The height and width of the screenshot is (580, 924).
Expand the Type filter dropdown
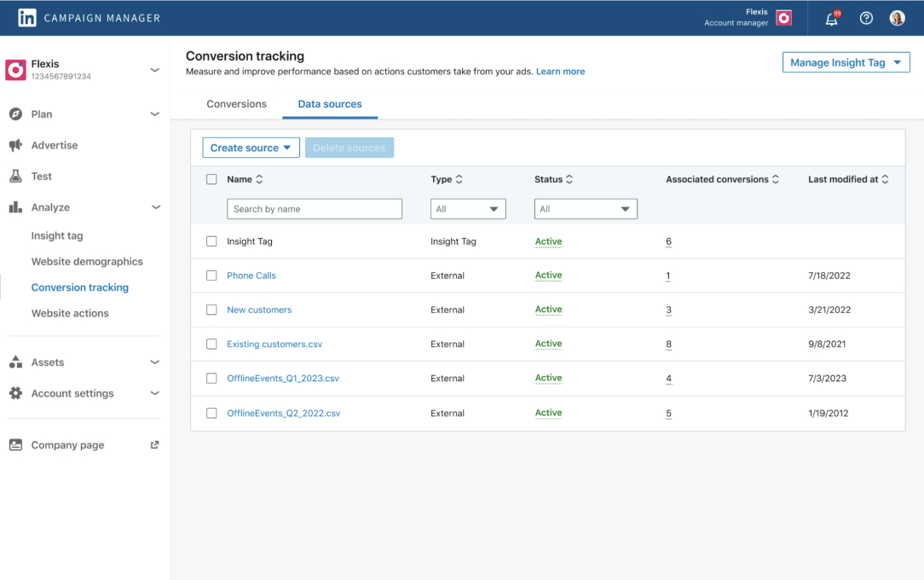click(468, 208)
